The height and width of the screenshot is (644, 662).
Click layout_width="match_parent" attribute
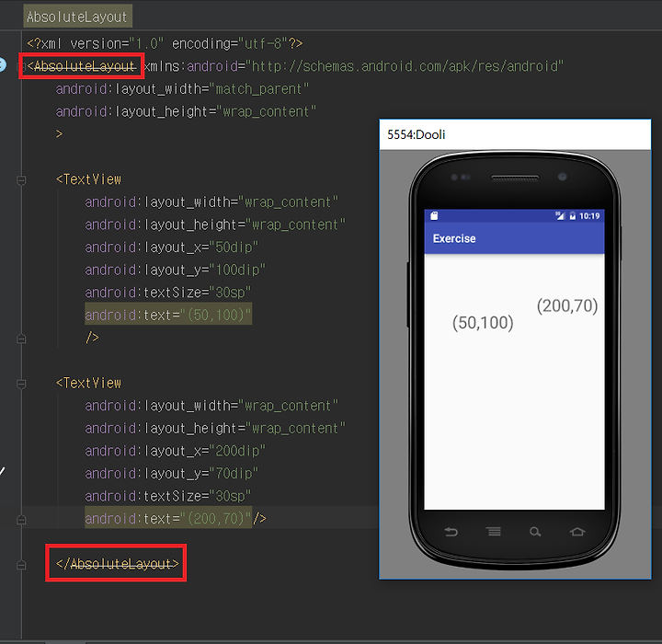click(182, 89)
